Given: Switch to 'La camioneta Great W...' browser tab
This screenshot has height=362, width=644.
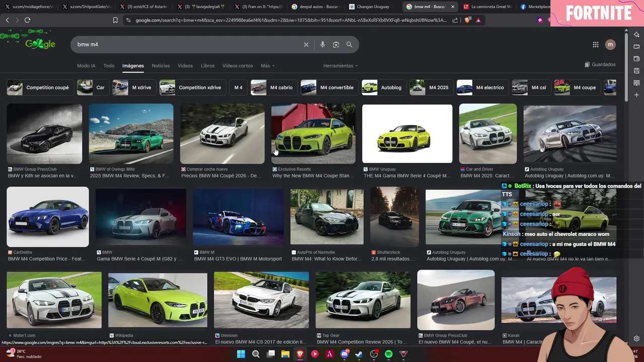Looking at the screenshot, I should click(487, 7).
